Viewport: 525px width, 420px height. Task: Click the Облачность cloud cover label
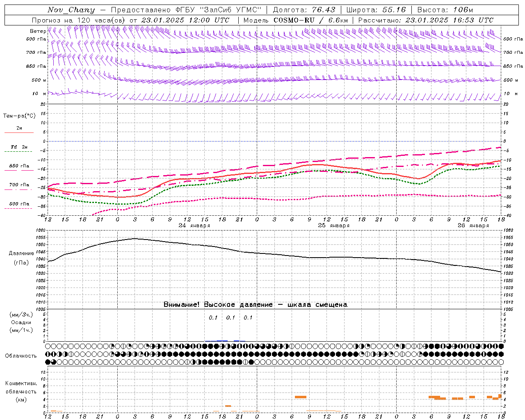(21, 356)
